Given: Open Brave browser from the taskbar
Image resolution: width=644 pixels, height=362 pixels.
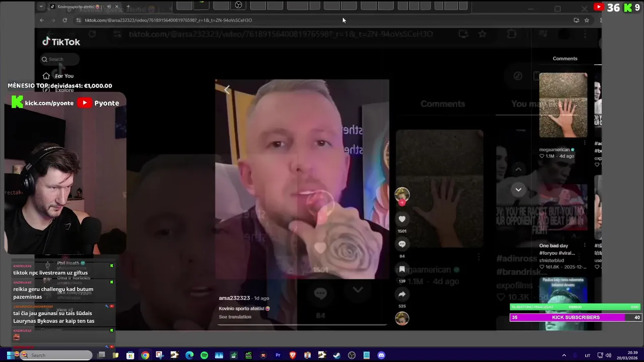Looking at the screenshot, I should click(293, 355).
